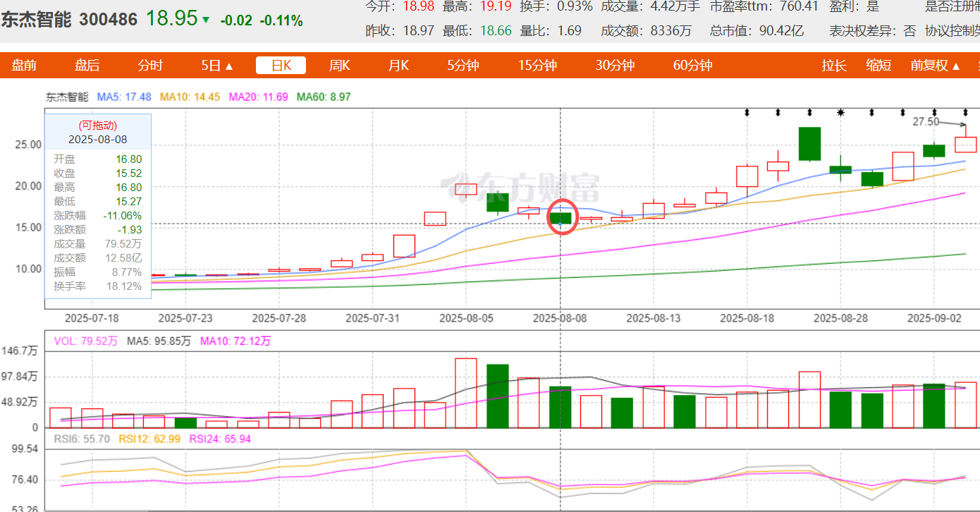
Task: Click the volume MA5: 95.85万 label
Action: (x=159, y=341)
